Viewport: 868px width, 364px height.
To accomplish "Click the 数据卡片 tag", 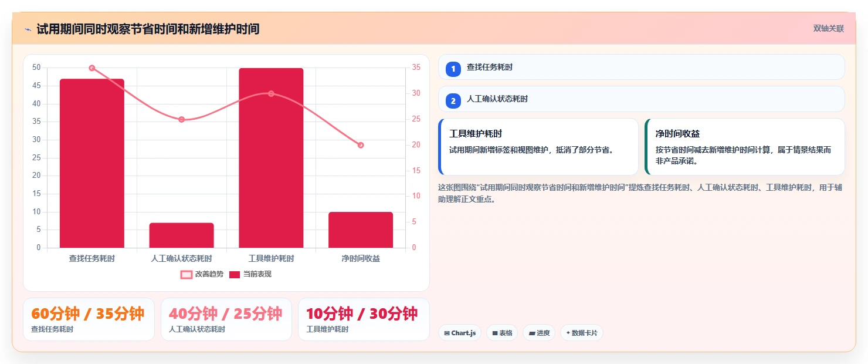I will tap(582, 333).
